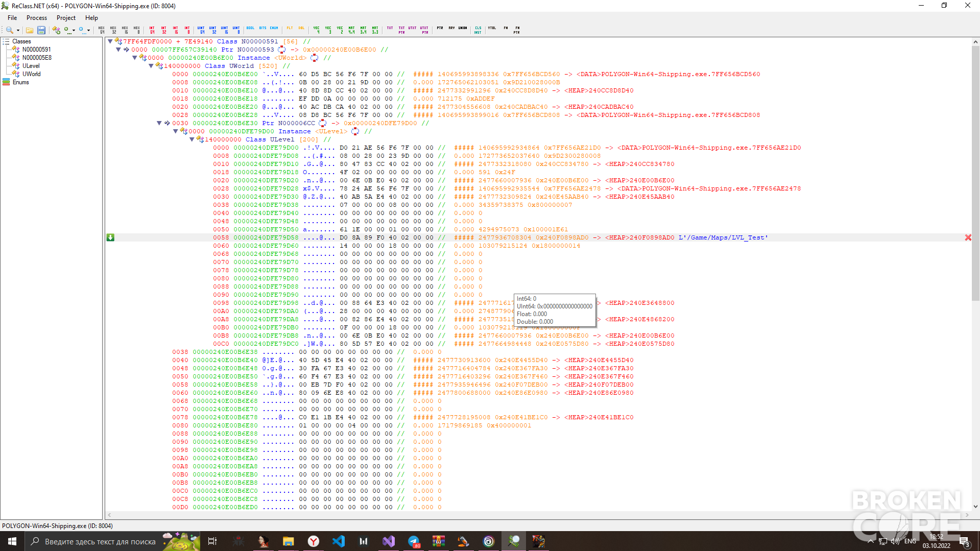
Task: Convert node to PTR pointer type
Action: 440,28
